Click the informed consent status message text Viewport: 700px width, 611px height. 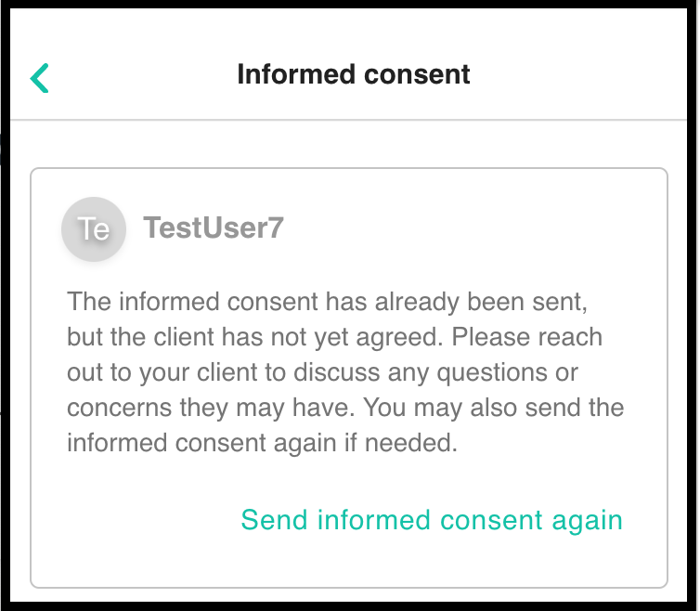pos(345,371)
